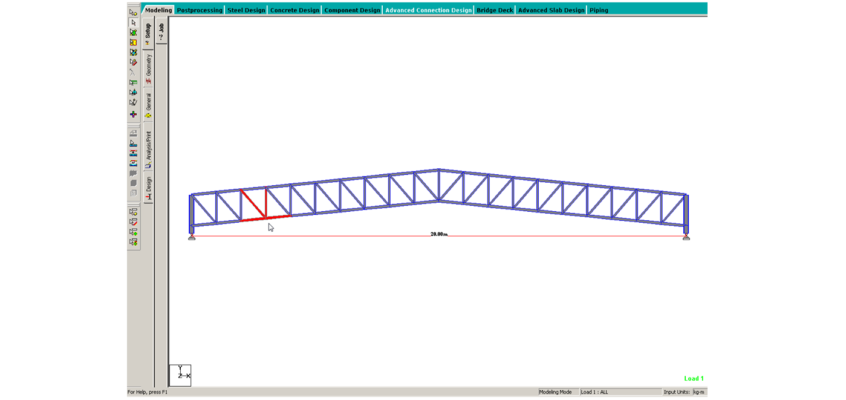Open the Advanced Slab Design tab
Screen dimensions: 846x400
pyautogui.click(x=551, y=10)
